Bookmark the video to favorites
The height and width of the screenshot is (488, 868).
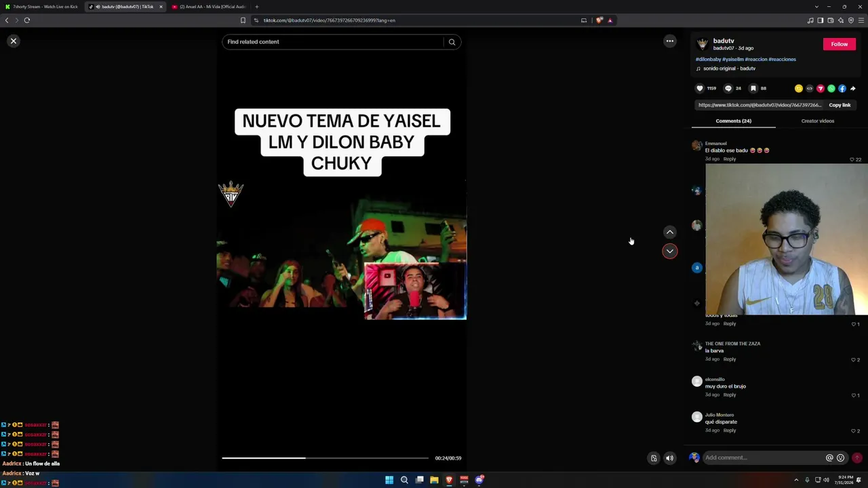coord(753,88)
